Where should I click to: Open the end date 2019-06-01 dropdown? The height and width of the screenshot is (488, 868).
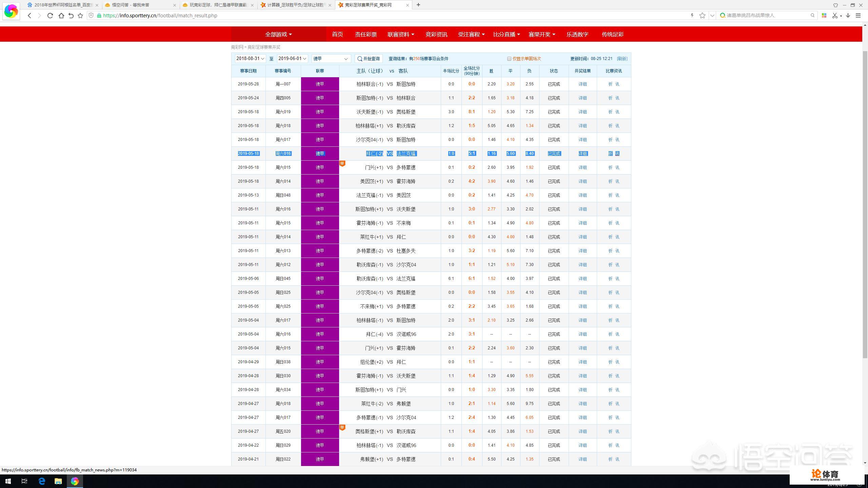[x=292, y=59]
